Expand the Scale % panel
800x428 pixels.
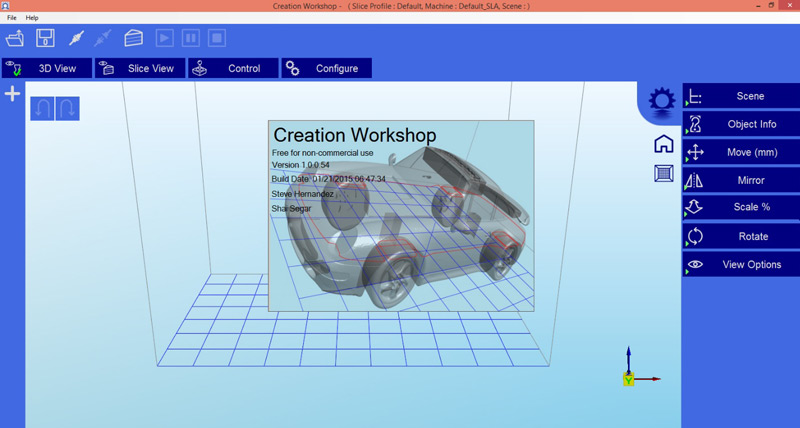[741, 207]
